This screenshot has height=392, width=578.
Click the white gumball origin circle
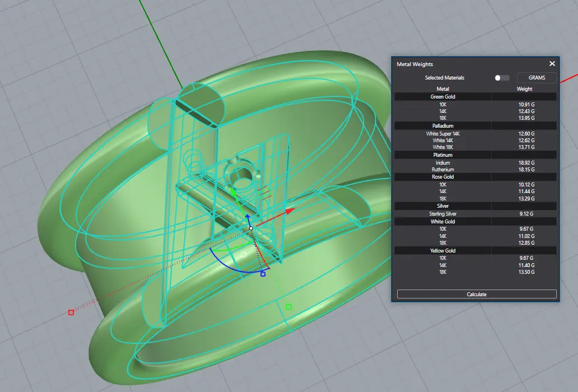[x=251, y=228]
